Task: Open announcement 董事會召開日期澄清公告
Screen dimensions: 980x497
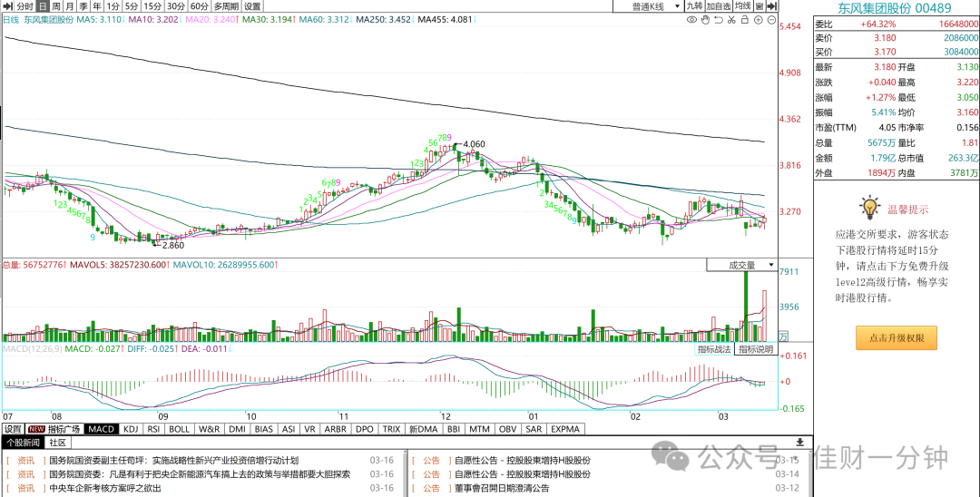Action: point(502,488)
